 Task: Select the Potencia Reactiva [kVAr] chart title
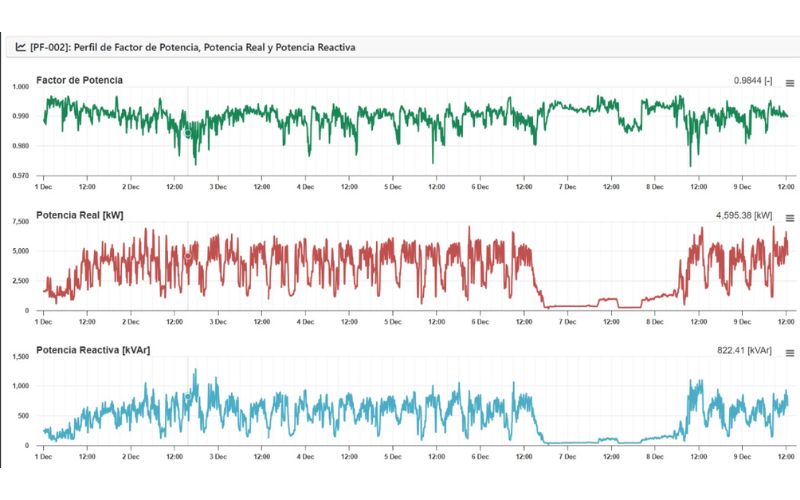[x=90, y=350]
